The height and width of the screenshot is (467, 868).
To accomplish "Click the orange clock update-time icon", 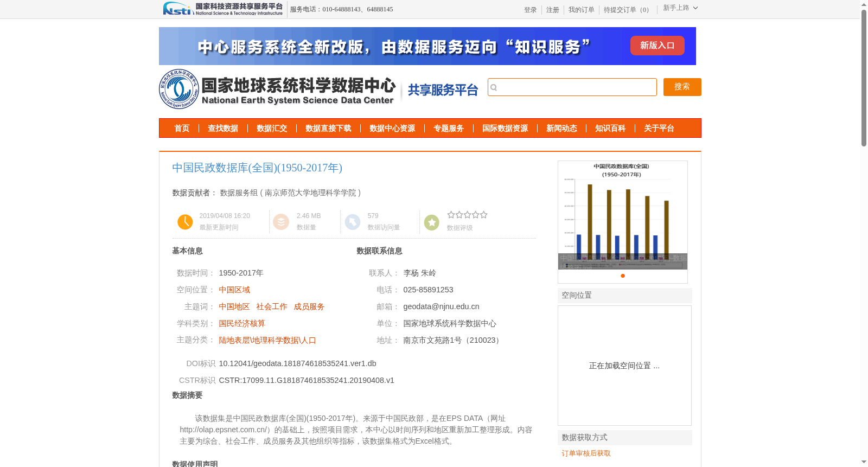I will (185, 222).
